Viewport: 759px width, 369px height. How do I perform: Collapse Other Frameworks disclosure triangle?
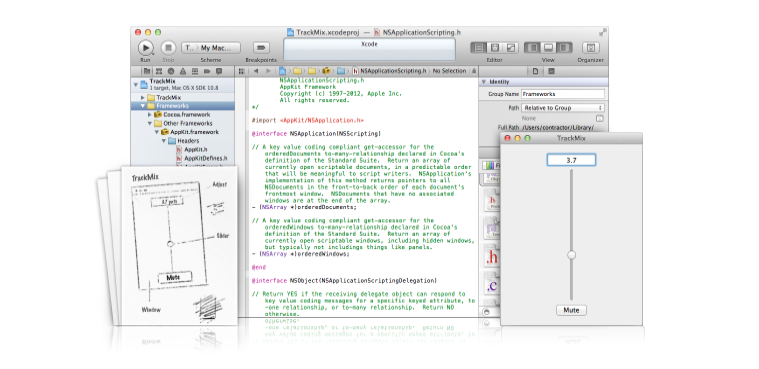[150, 123]
